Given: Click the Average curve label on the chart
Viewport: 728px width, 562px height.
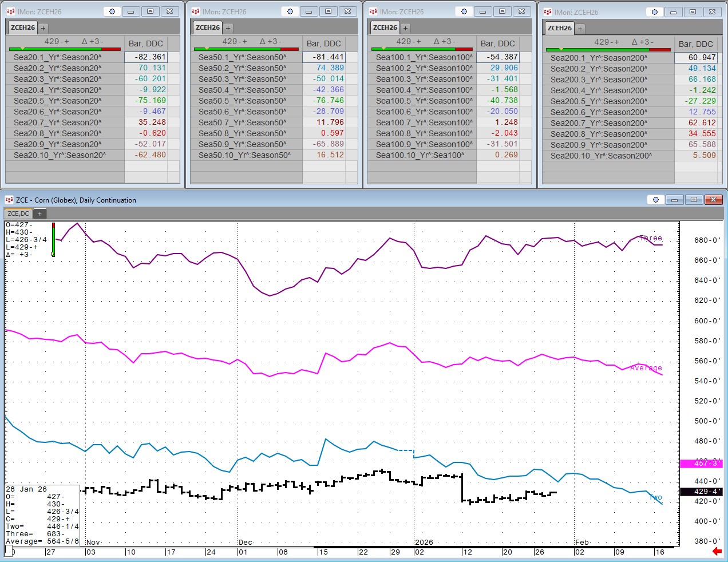Looking at the screenshot, I should (646, 368).
